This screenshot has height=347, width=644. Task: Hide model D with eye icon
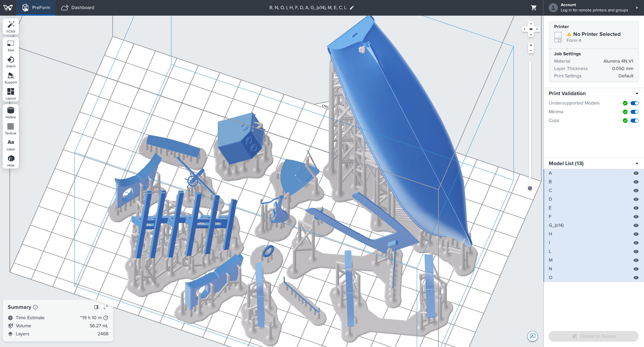pyautogui.click(x=636, y=199)
